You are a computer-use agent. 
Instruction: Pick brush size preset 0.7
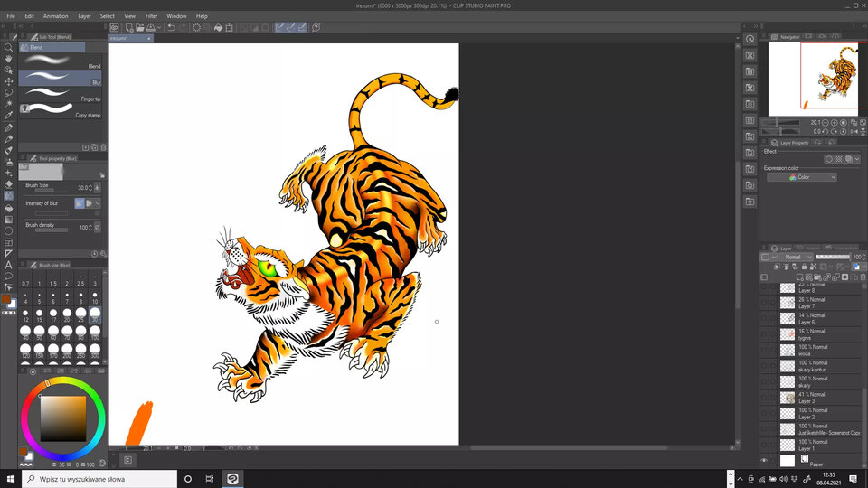pos(25,279)
